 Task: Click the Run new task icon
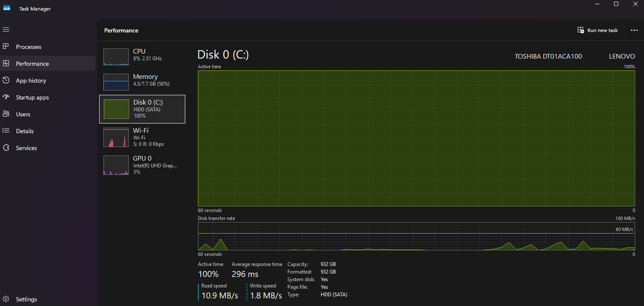click(581, 30)
